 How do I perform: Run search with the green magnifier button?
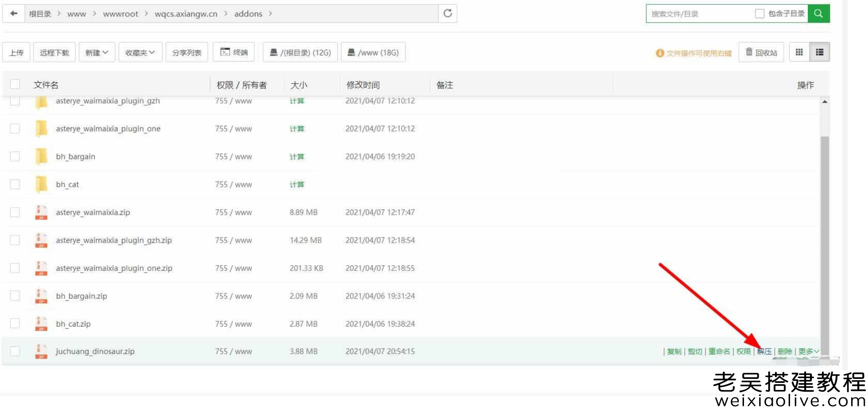click(818, 13)
